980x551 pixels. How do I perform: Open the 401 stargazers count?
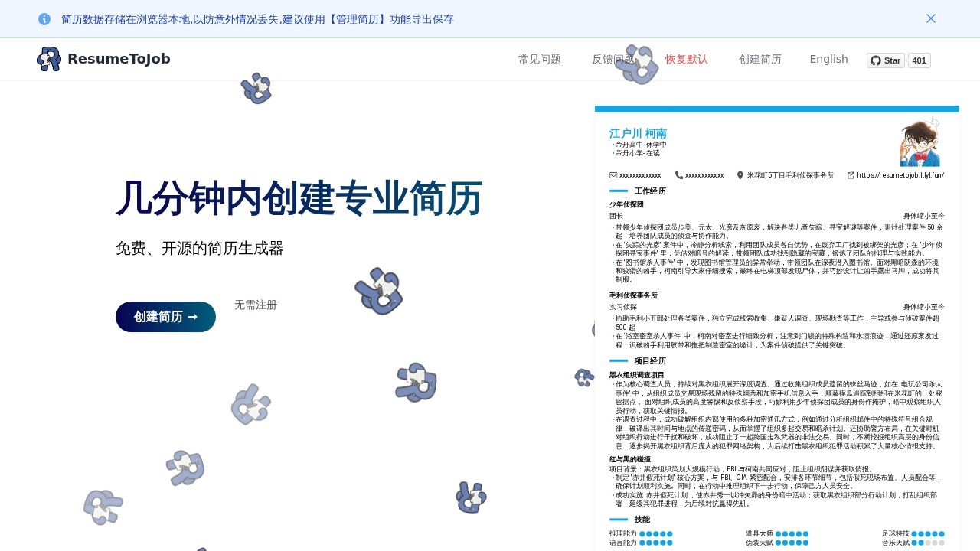point(919,60)
